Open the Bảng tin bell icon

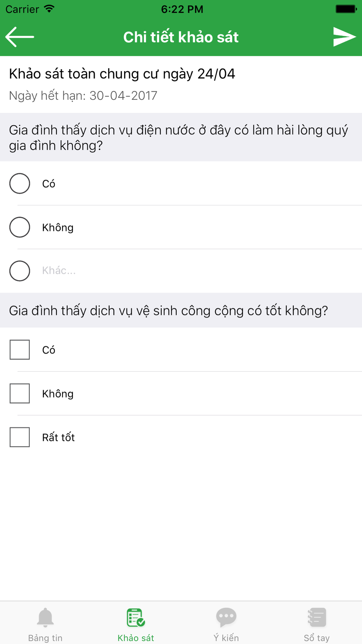coord(45,618)
